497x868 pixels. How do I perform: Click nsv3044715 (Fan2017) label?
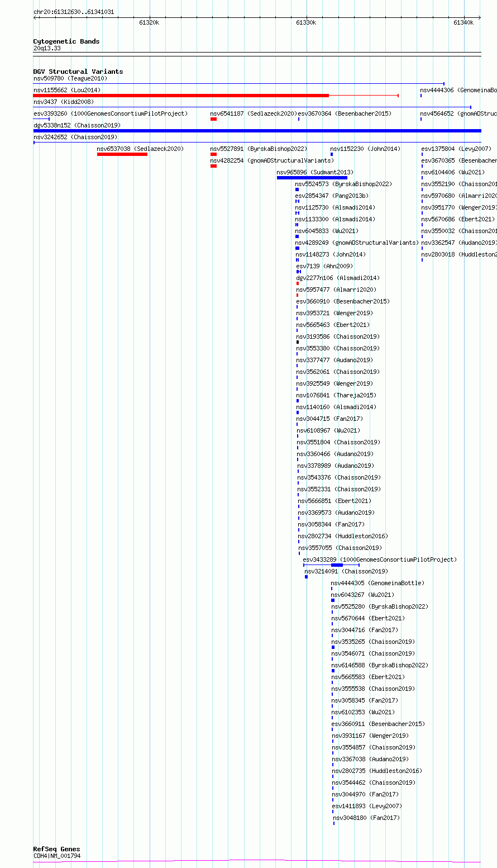coord(329,419)
